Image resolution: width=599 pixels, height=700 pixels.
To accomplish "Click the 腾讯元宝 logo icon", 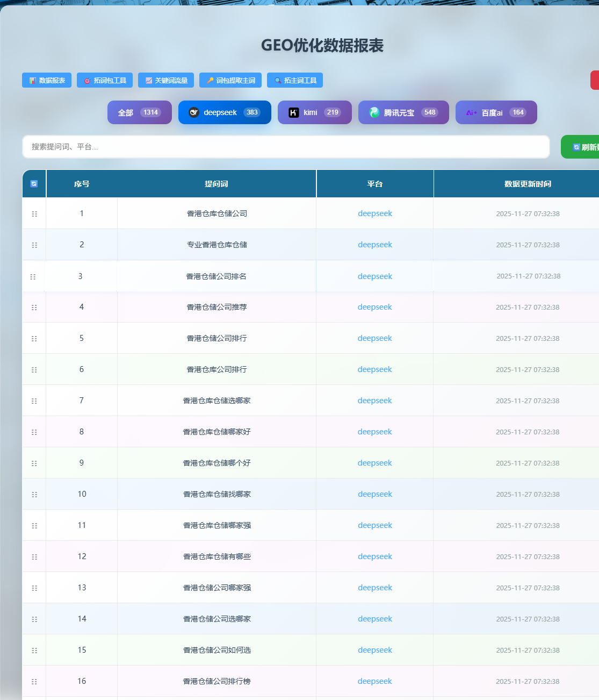I will (374, 112).
